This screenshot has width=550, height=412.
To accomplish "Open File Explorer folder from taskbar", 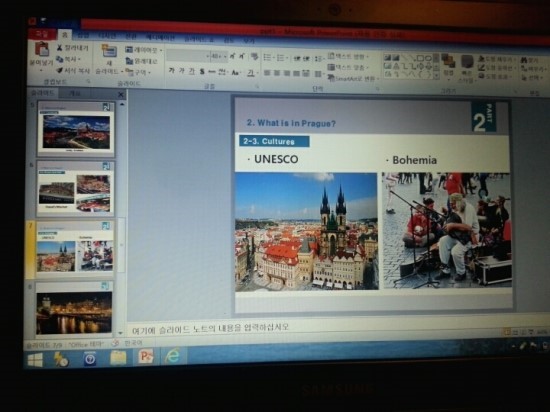I will point(118,358).
